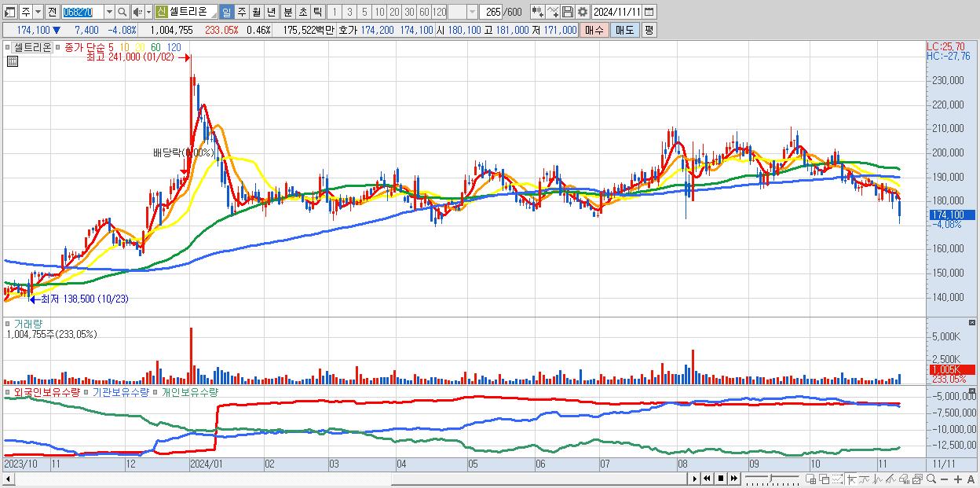This screenshot has width=980, height=488.
Task: Click the plus zoom-in icon
Action: [957, 479]
